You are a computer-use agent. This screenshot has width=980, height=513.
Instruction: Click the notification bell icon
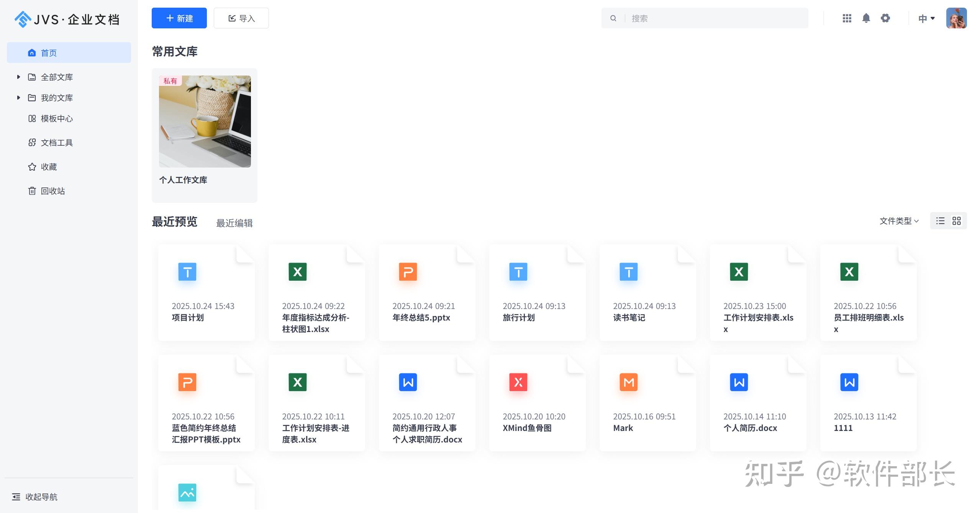(x=866, y=18)
